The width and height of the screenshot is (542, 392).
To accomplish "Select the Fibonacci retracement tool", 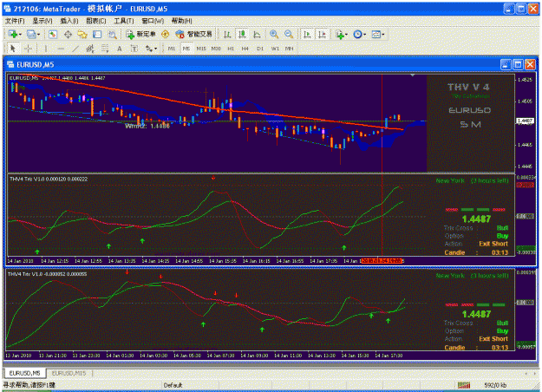I will 105,49.
